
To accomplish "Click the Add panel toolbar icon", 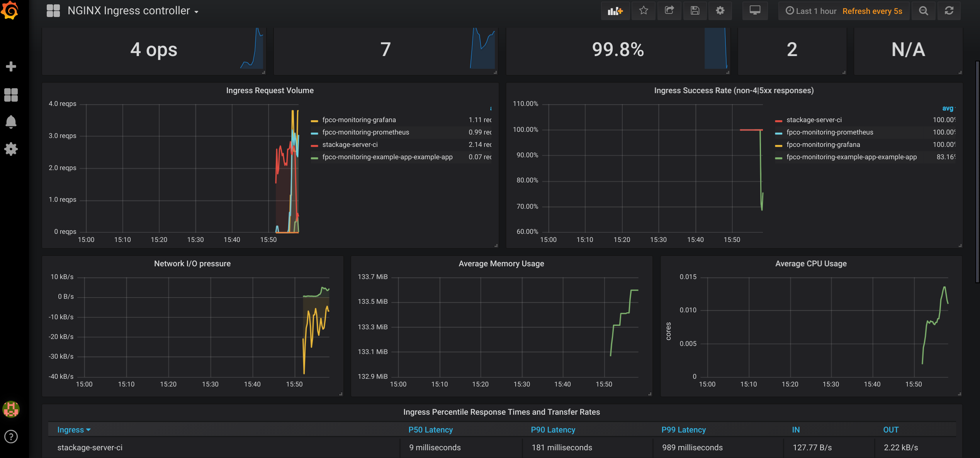I will pyautogui.click(x=615, y=11).
